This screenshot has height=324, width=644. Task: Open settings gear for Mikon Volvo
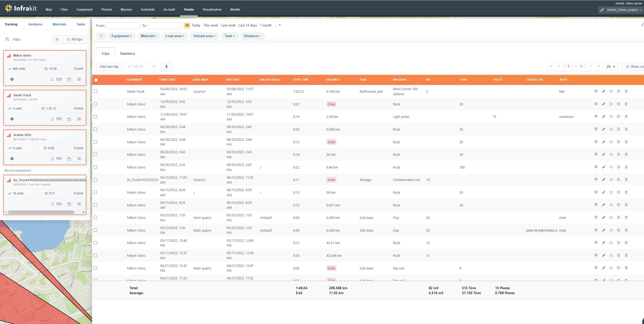coord(12,79)
